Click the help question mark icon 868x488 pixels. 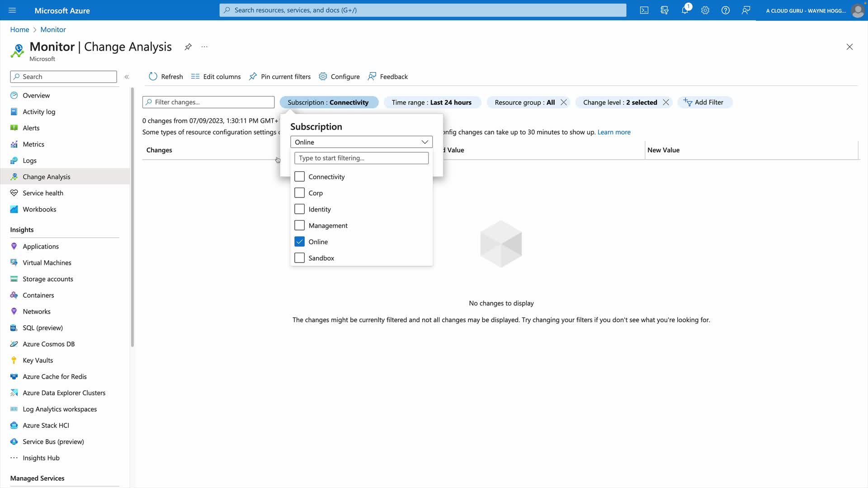(x=726, y=10)
